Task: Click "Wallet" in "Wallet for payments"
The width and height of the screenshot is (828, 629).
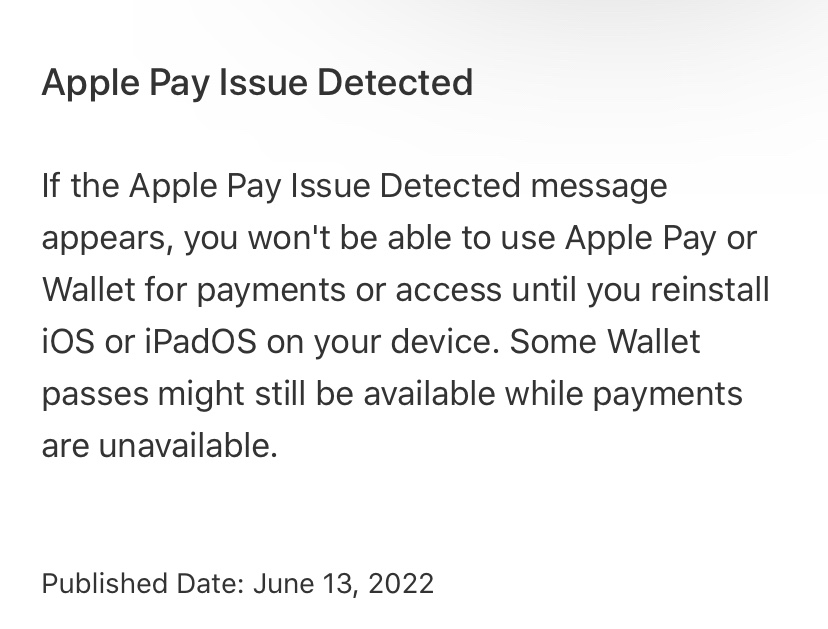Action: [89, 289]
